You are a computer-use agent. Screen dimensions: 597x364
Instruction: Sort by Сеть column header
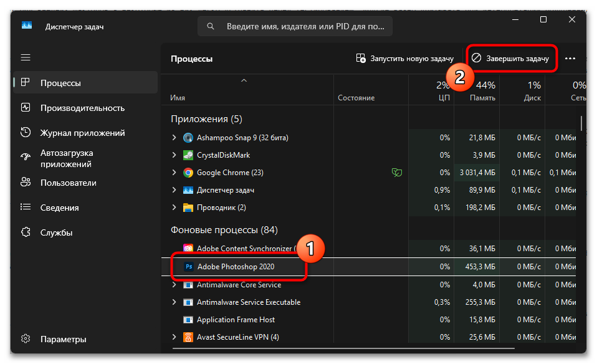566,90
